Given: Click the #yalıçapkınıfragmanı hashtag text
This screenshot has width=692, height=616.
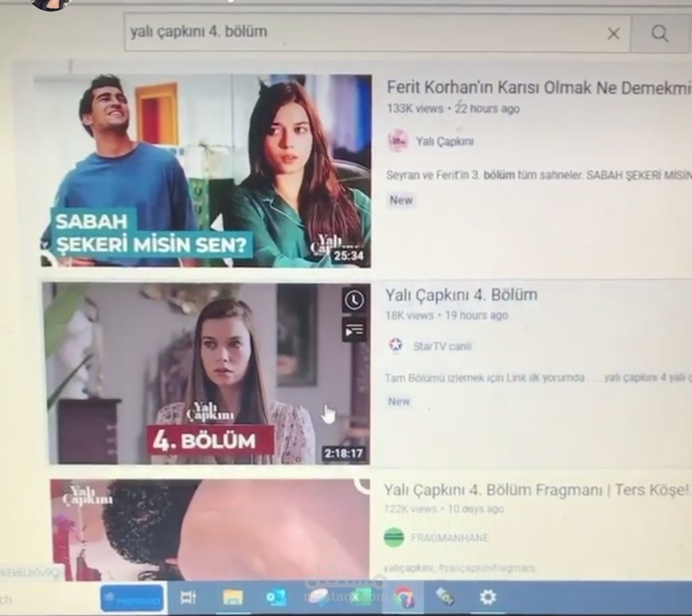Looking at the screenshot, I should tap(486, 568).
